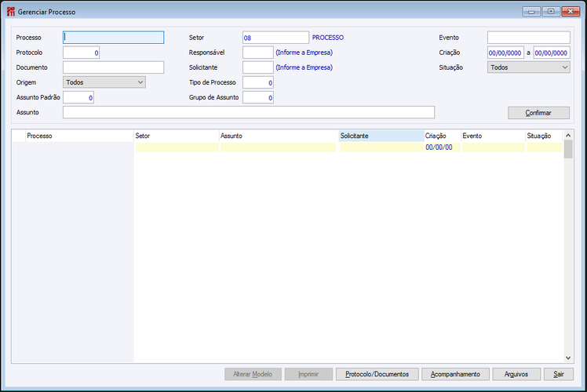Click the Processo input field
The width and height of the screenshot is (587, 392).
click(x=114, y=38)
